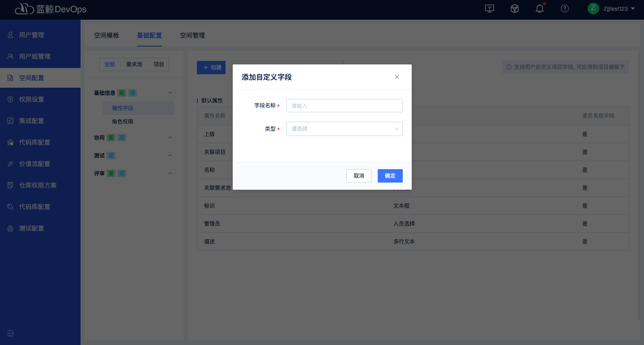Click the 描述 table cell

(x=209, y=242)
